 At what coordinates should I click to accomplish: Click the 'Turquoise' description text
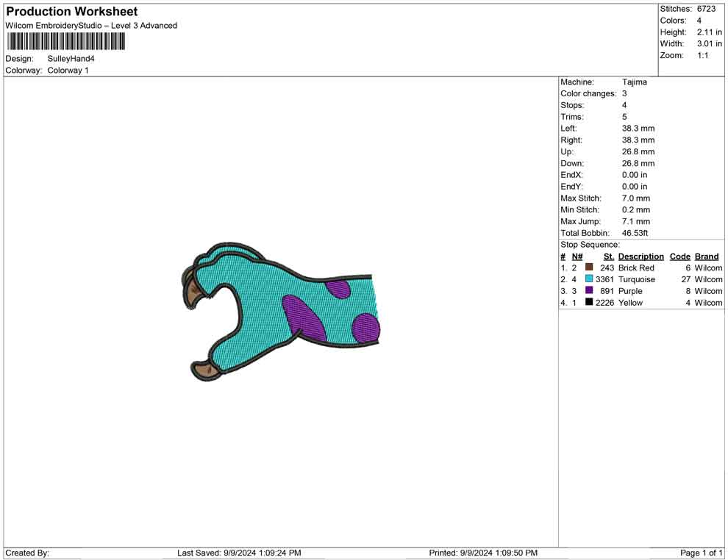[637, 279]
